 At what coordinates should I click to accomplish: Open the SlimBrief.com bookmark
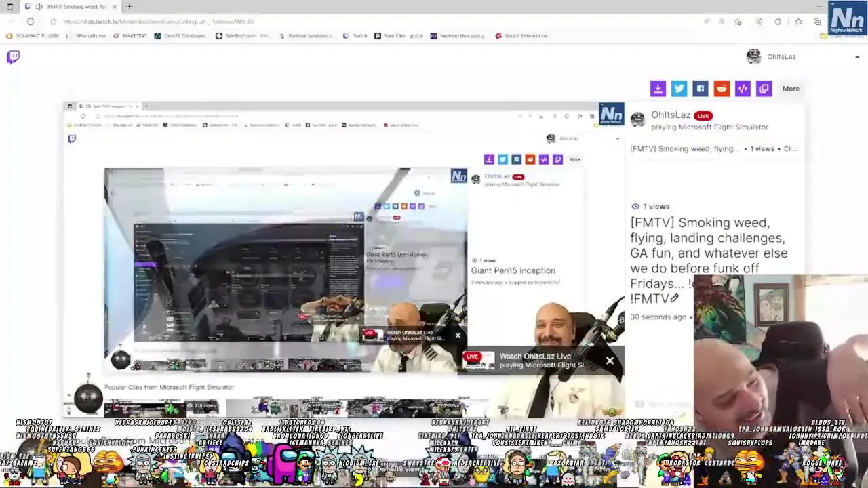tap(242, 36)
